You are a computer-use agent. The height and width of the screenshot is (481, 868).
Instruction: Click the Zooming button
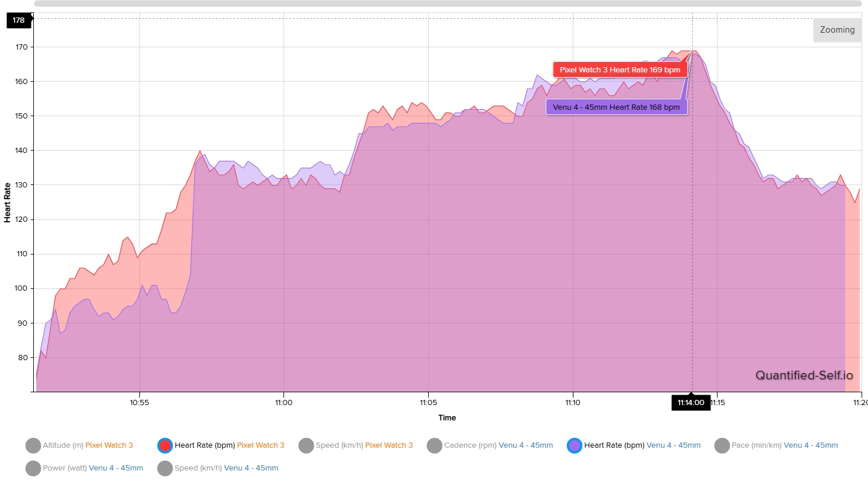837,30
